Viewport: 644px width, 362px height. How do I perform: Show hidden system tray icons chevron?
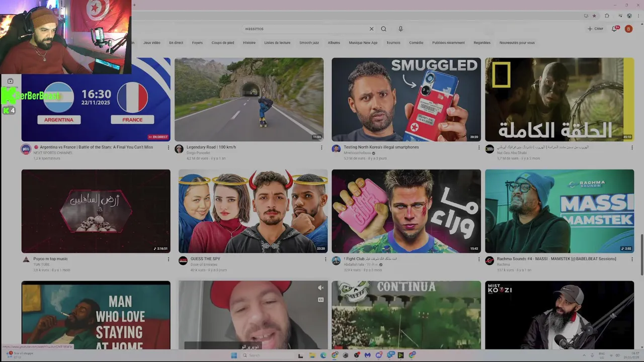585,355
